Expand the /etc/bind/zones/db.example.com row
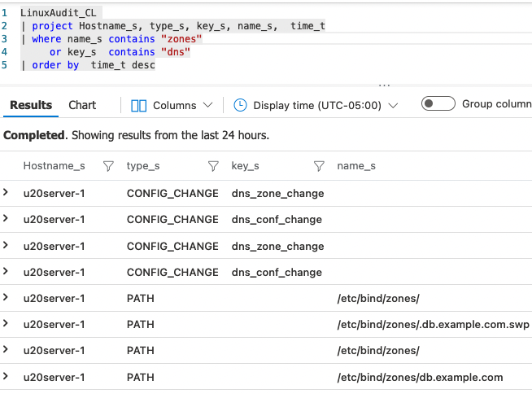This screenshot has width=532, height=394. click(x=7, y=377)
